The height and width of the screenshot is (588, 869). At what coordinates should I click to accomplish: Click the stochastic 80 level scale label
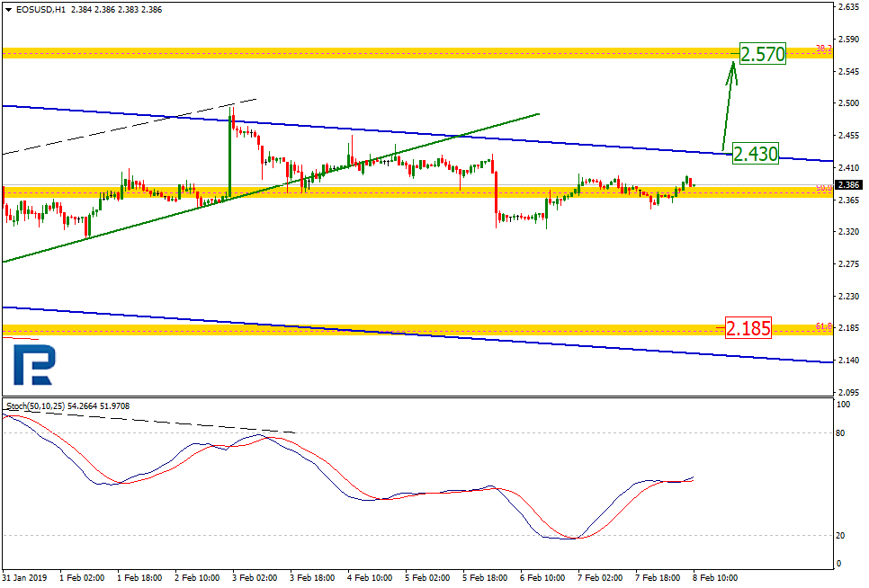(842, 432)
